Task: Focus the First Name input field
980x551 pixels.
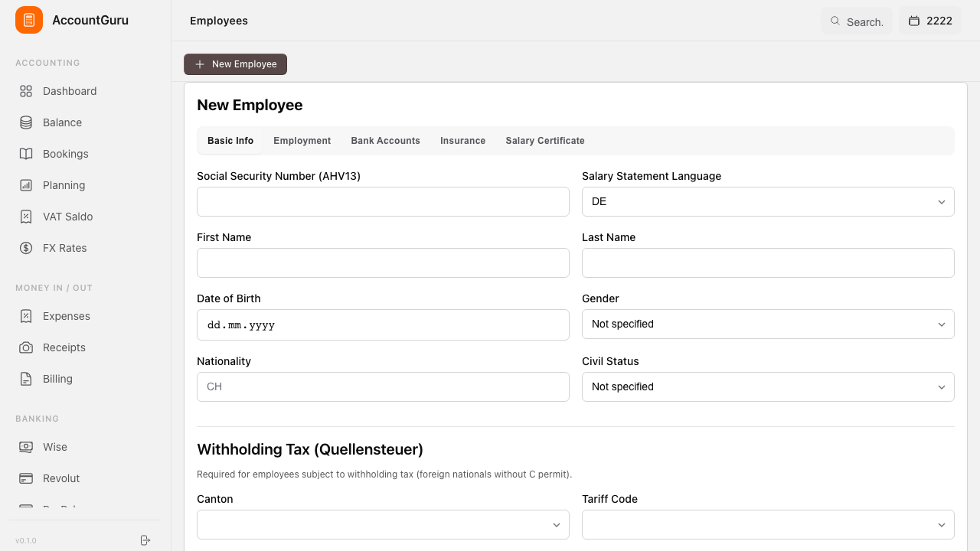Action: pyautogui.click(x=383, y=262)
